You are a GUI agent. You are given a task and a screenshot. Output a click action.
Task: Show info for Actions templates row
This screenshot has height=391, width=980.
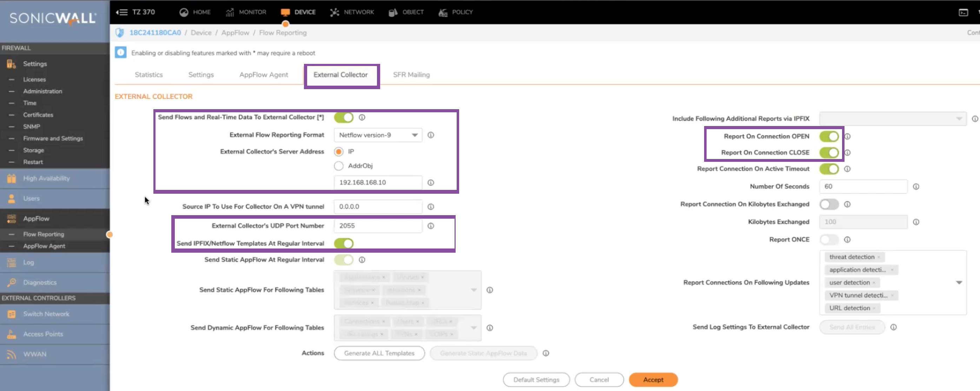pos(546,353)
